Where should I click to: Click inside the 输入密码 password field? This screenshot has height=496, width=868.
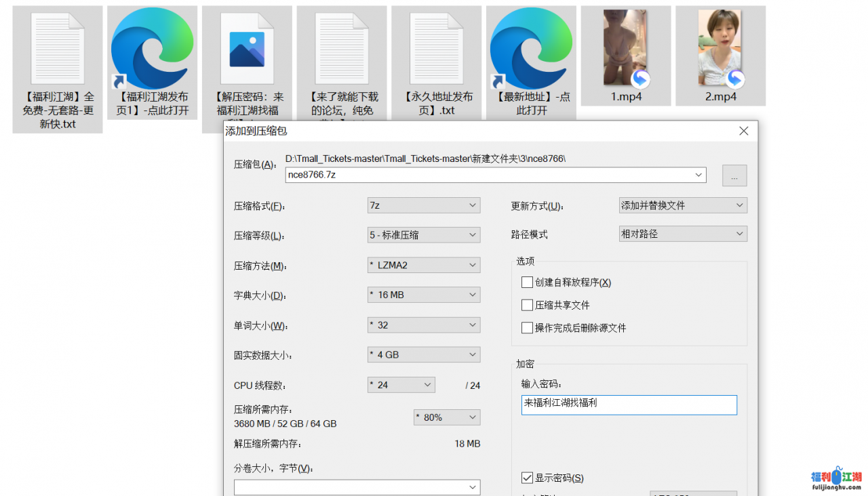click(x=628, y=405)
